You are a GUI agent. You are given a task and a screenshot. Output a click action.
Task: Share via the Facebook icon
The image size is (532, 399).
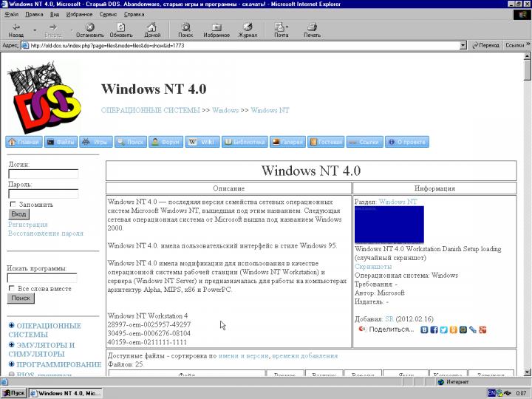[434, 330]
